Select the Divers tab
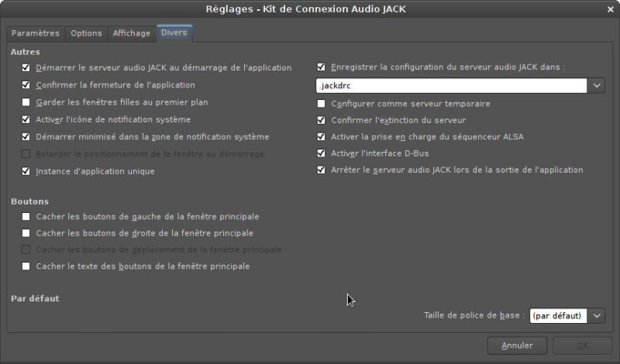The image size is (620, 364). coord(174,33)
